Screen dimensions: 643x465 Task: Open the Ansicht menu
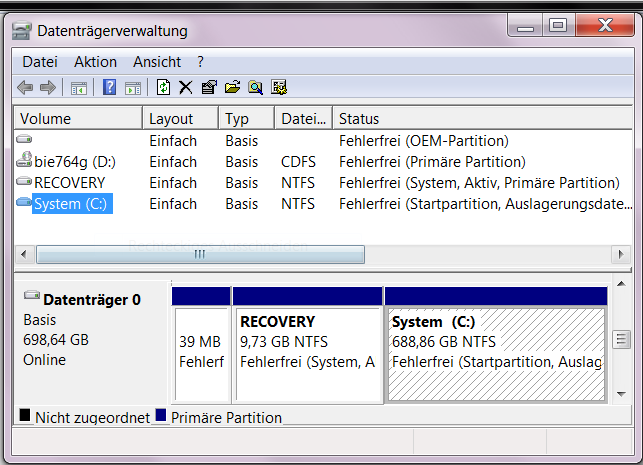tap(156, 62)
